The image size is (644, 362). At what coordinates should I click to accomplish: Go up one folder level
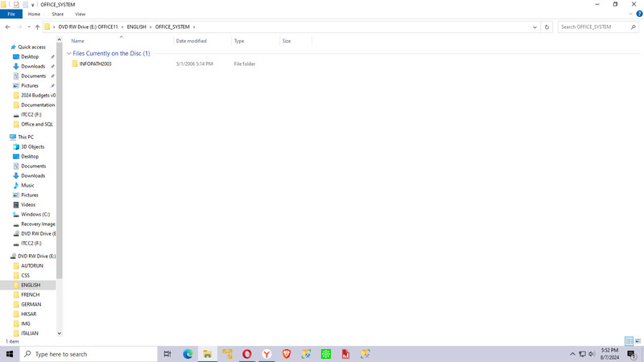[37, 27]
